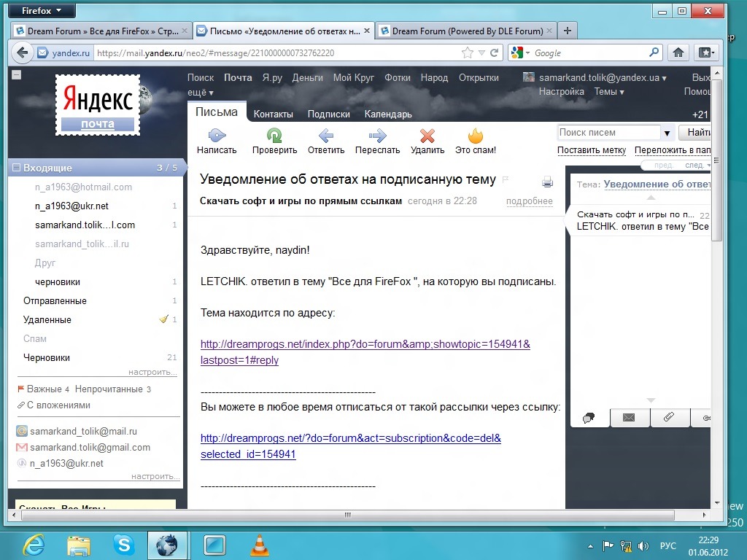
Task: Expand the ещё services menu
Action: point(200,93)
